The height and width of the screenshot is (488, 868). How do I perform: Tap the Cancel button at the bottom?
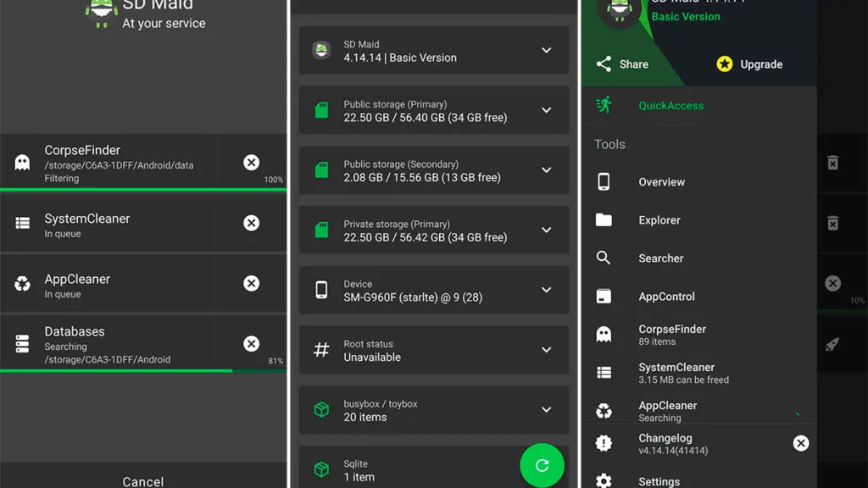tap(142, 481)
